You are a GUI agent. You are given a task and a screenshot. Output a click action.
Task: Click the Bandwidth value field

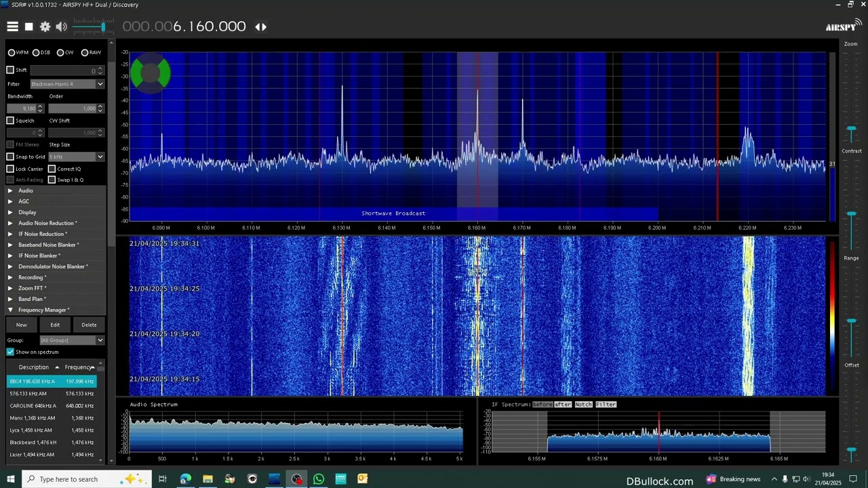(22, 108)
